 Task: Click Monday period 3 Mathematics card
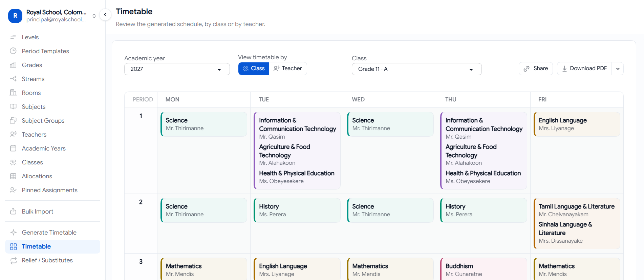[x=204, y=269]
